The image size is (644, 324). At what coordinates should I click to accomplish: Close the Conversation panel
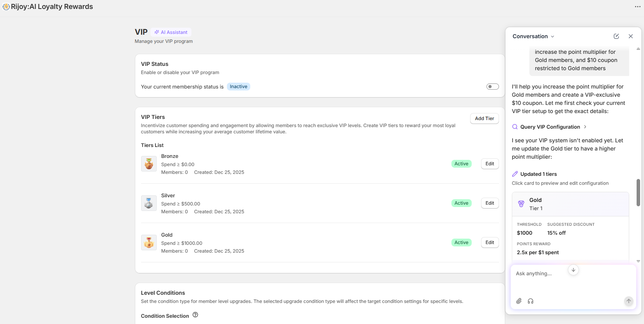click(x=631, y=36)
